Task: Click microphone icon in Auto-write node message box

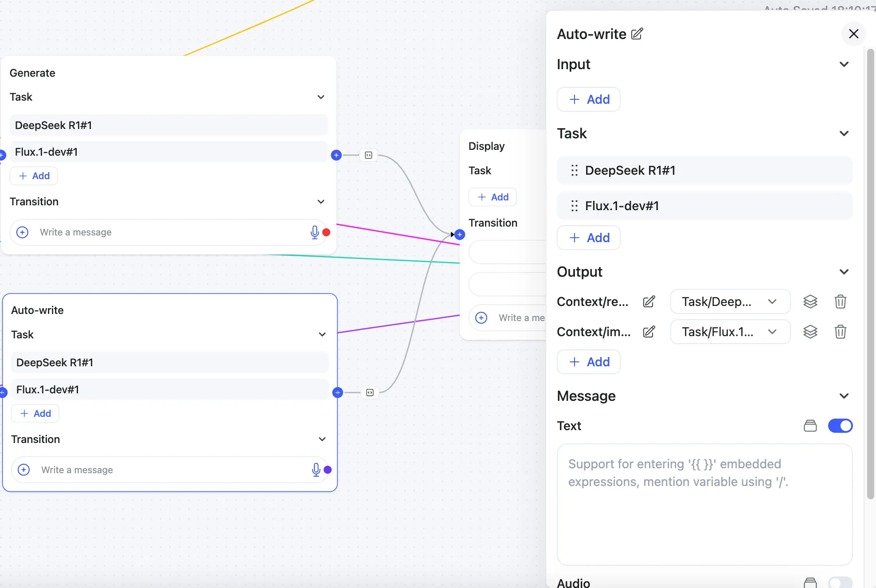Action: pyautogui.click(x=316, y=470)
